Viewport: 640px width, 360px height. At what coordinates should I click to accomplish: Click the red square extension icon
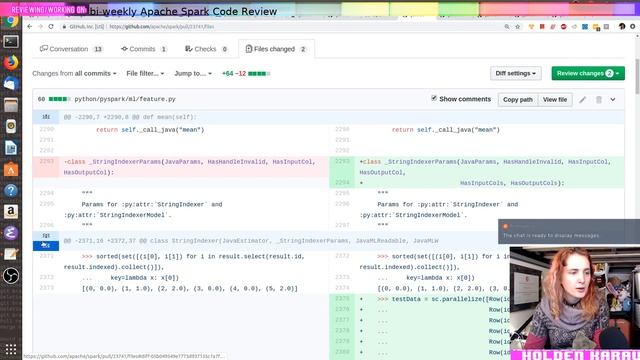click(x=542, y=27)
